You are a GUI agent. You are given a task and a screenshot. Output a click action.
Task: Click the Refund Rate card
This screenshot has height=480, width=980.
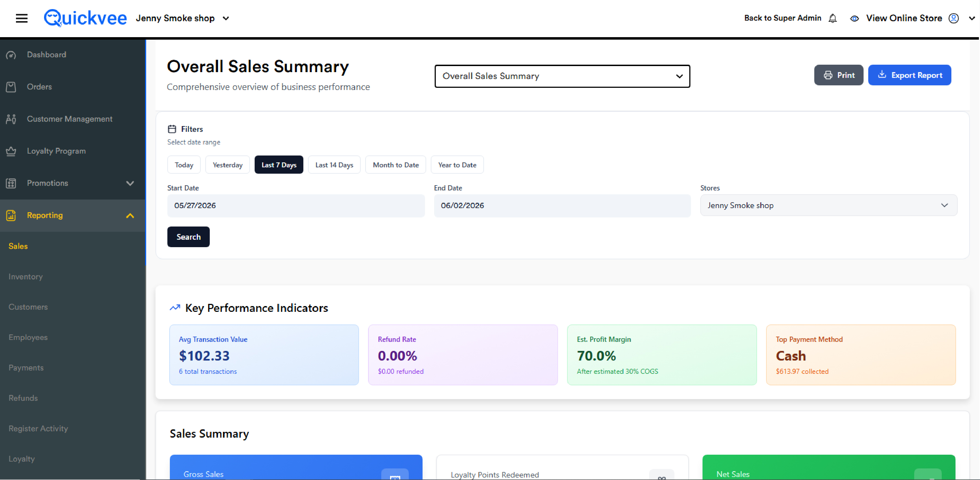click(463, 355)
